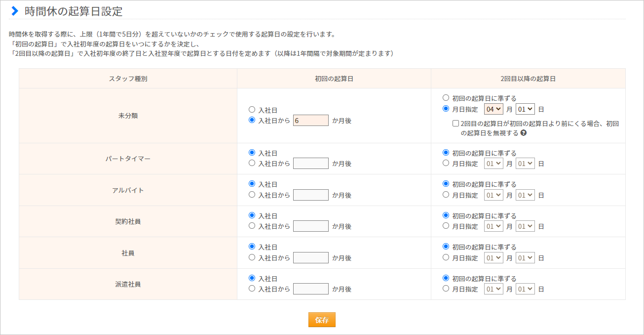The height and width of the screenshot is (335, 644).
Task: Enable the ignore first start date checkbox
Action: (x=455, y=124)
